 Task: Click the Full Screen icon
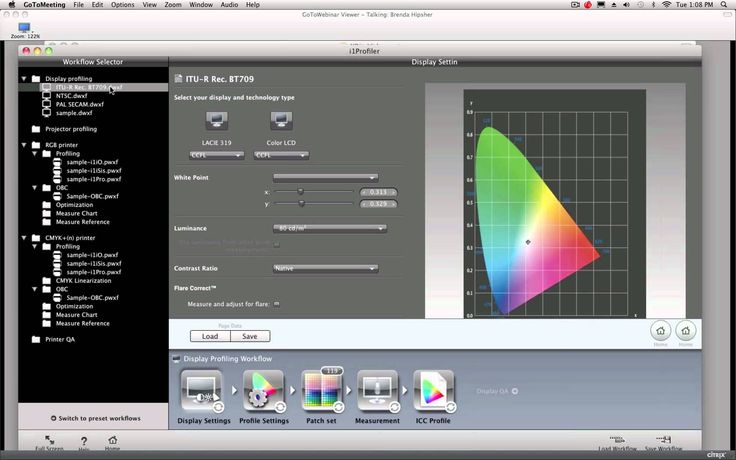tap(49, 440)
